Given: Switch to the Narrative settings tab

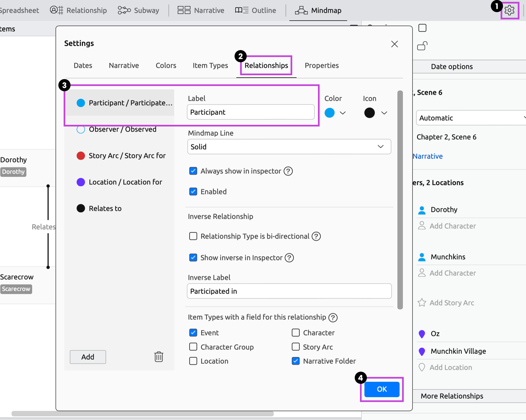Looking at the screenshot, I should 124,65.
